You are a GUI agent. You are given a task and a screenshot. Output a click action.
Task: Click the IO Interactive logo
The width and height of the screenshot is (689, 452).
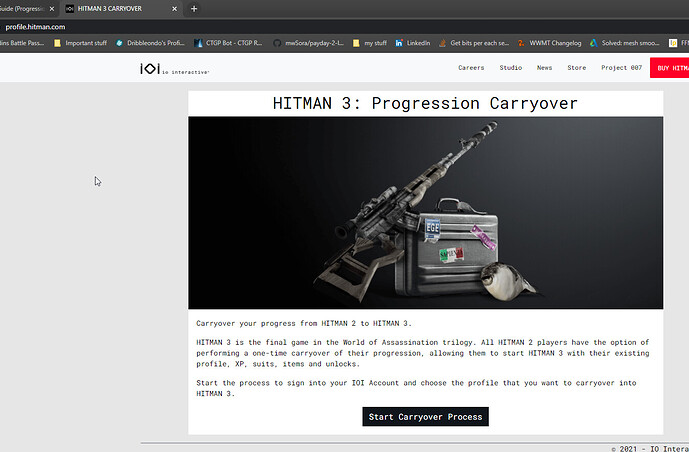pos(174,69)
